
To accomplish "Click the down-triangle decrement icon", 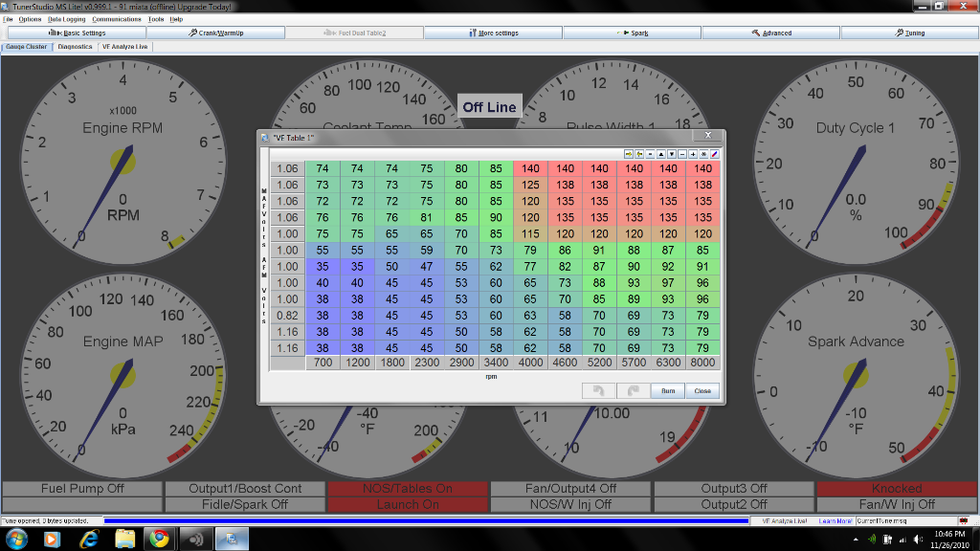I will coord(671,154).
